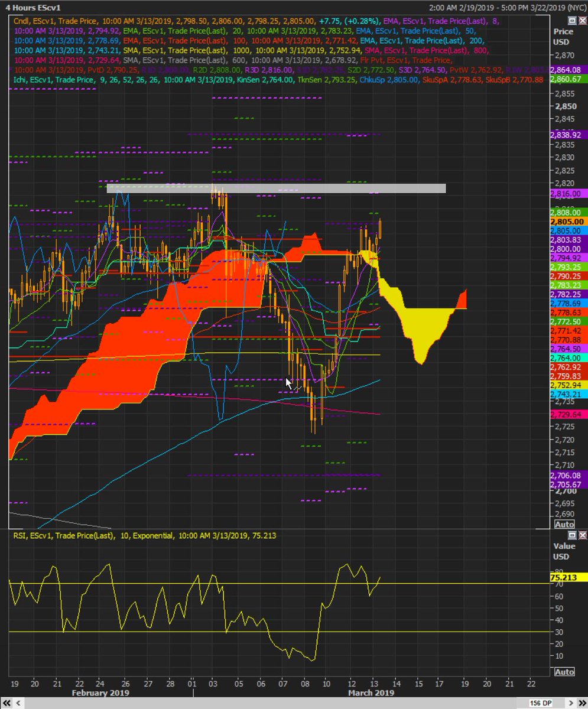Viewport: 588px width, 709px height.
Task: Click the 'SkuSpB 2,770.88' legend value
Action: coord(514,80)
